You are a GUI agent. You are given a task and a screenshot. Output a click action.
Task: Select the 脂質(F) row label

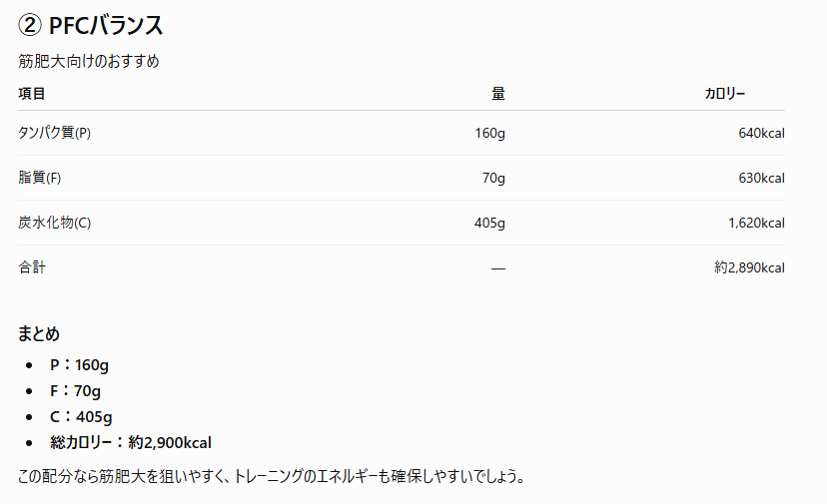click(40, 177)
